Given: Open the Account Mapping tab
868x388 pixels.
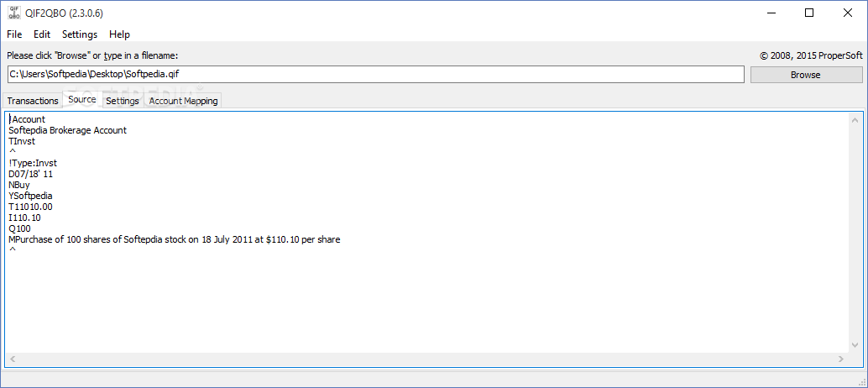Looking at the screenshot, I should pyautogui.click(x=183, y=101).
